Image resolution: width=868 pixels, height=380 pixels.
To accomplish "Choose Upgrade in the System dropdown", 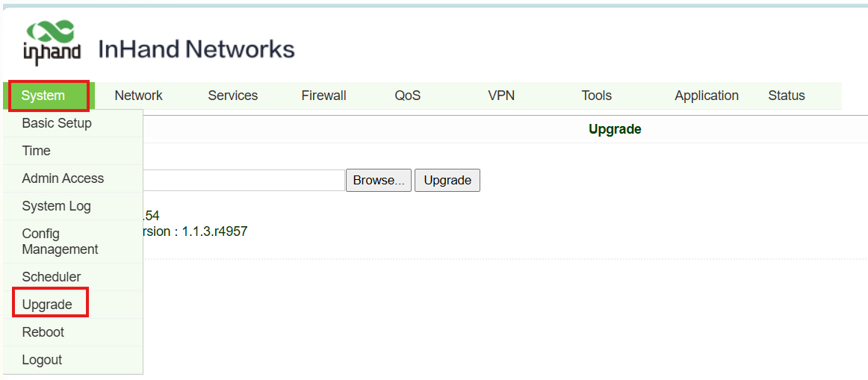I will click(47, 305).
